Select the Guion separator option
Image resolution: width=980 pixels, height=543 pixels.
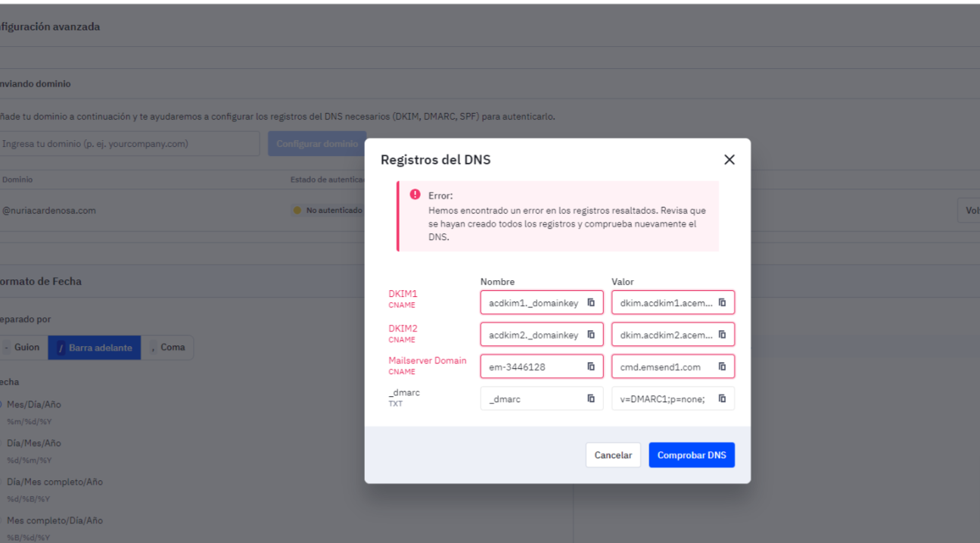tap(22, 348)
